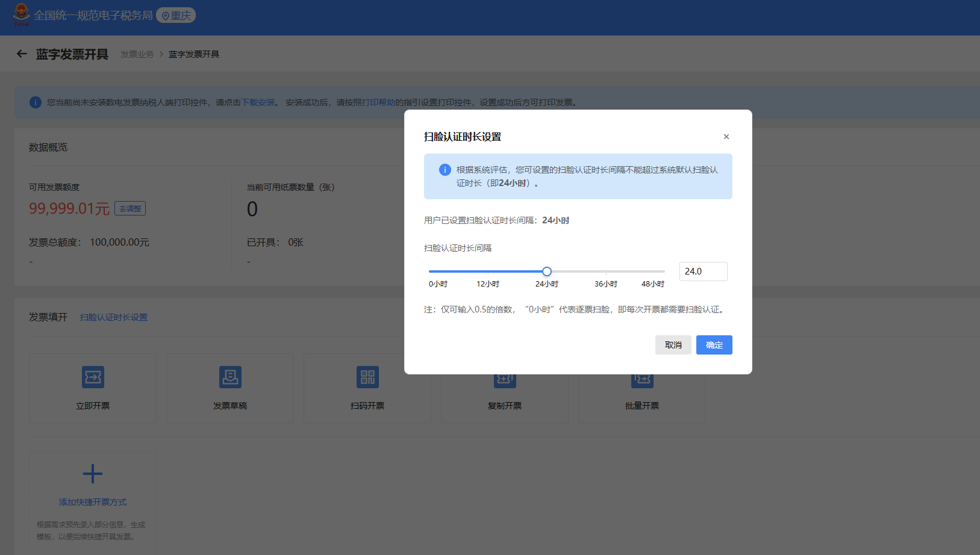Select the 重庆 location badge
Image resolution: width=980 pixels, height=555 pixels.
[176, 16]
